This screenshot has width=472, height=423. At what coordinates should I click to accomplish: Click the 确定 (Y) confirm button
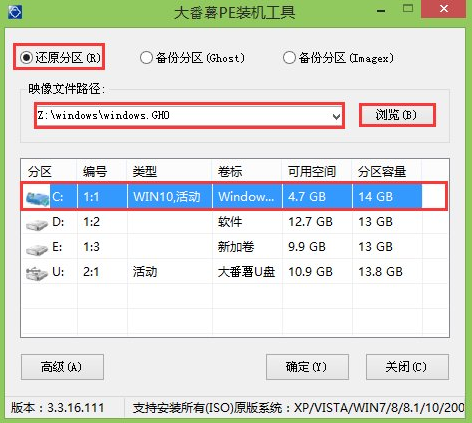(x=307, y=367)
